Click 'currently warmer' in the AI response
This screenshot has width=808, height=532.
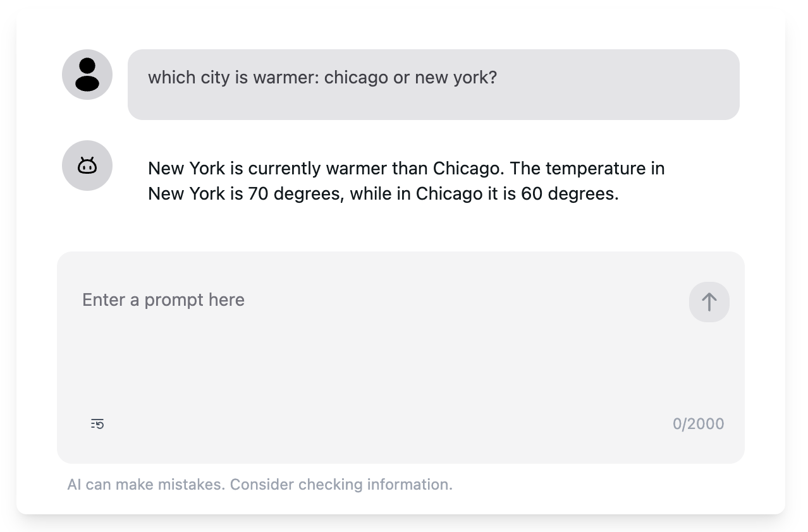tap(316, 169)
